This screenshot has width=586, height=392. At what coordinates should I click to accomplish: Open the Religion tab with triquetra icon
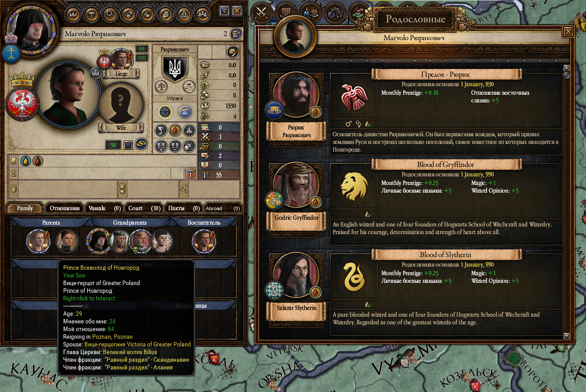[184, 14]
